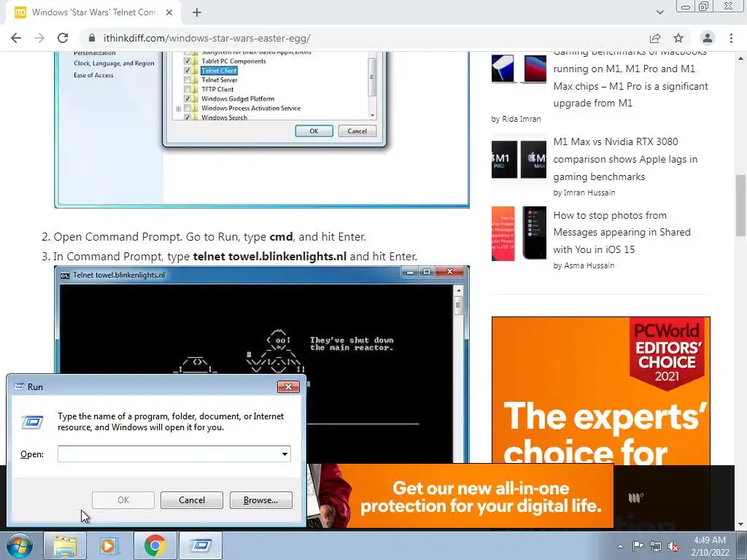Open the Chrome profile avatar
Screen dimensions: 747x560
[708, 38]
